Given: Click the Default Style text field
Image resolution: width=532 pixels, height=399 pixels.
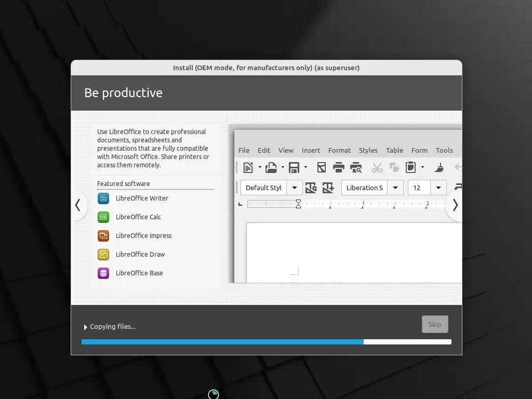Looking at the screenshot, I should (x=263, y=188).
